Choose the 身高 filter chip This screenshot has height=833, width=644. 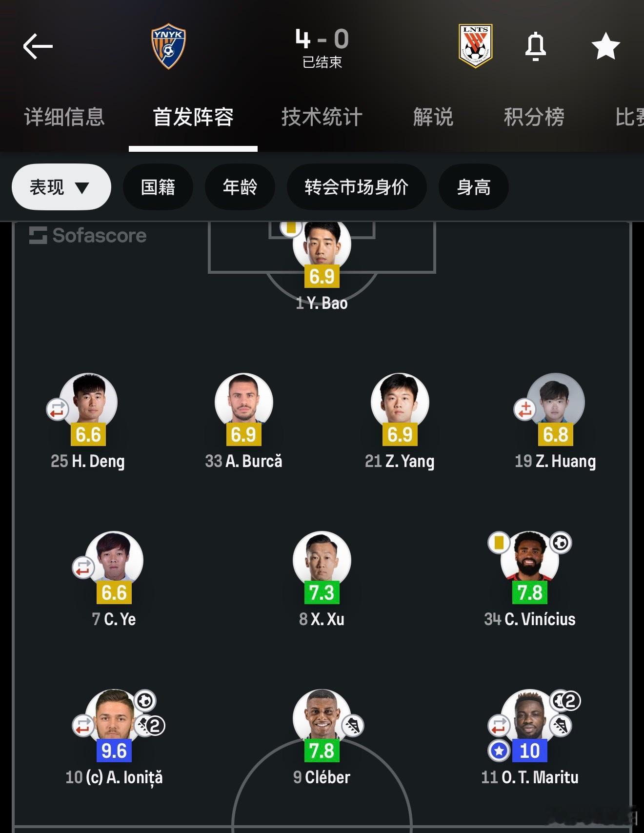[474, 187]
